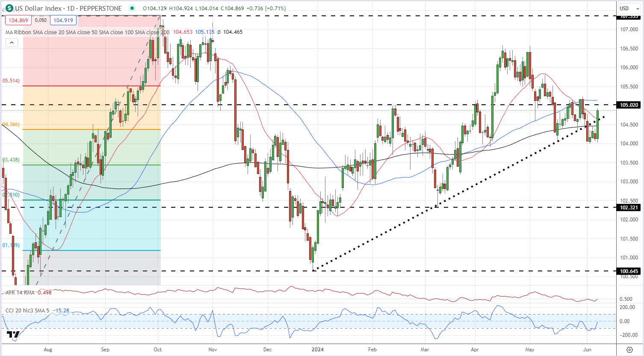The height and width of the screenshot is (356, 644).
Task: Click the Feb label on time axis
Action: coord(372,349)
